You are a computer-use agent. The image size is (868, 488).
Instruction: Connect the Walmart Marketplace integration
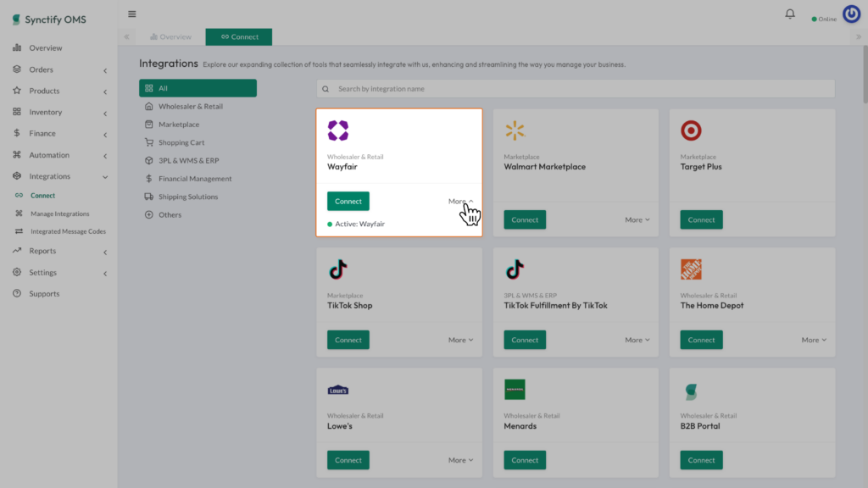pos(525,219)
